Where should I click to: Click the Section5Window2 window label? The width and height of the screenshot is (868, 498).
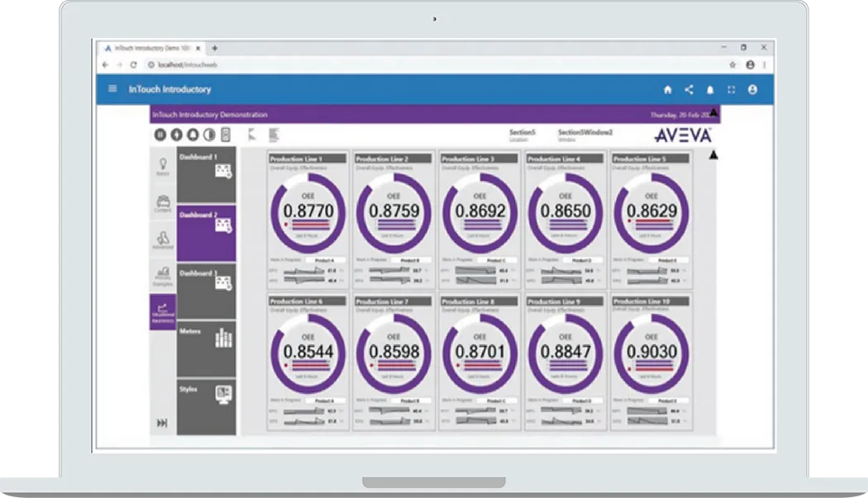click(x=585, y=135)
